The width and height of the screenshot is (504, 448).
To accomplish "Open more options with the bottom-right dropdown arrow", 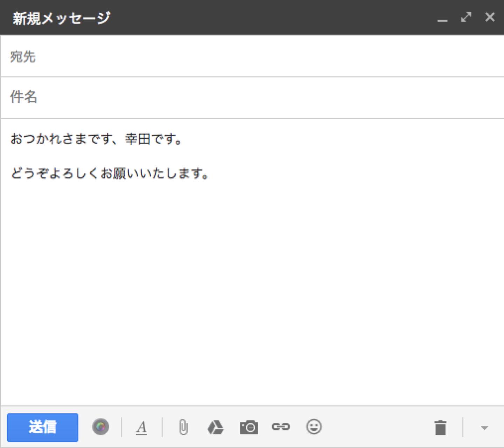I will [484, 428].
